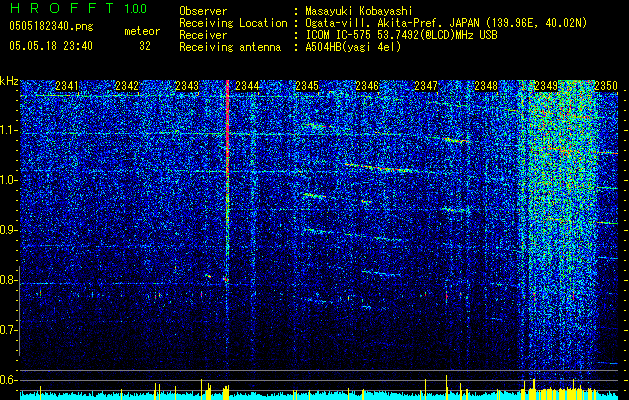This screenshot has height=400, width=629.
Task: Click the Receiver label
Action: coord(203,35)
